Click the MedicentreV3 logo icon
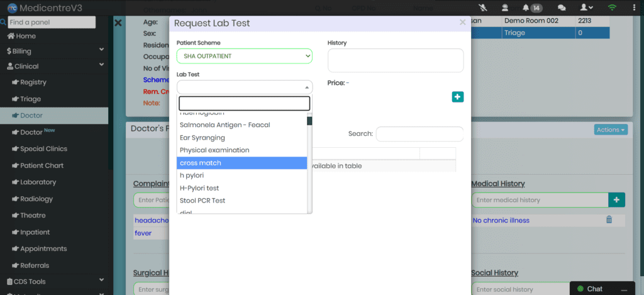 [13, 8]
